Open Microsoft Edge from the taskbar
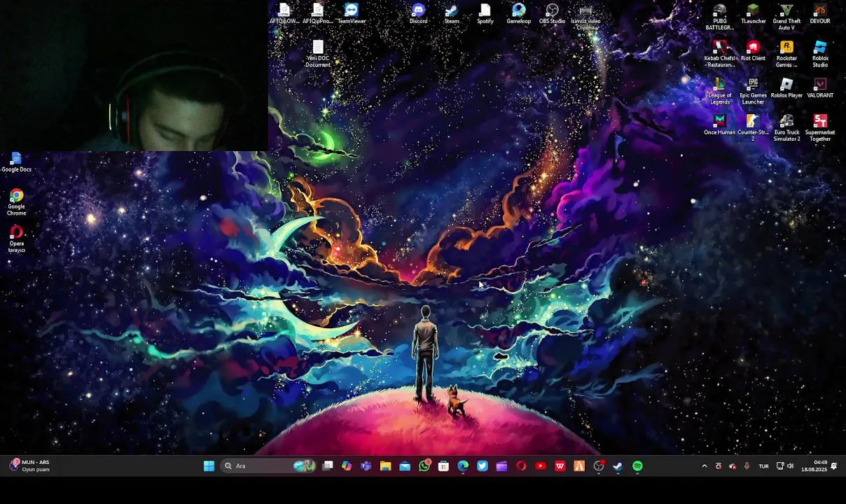Image resolution: width=846 pixels, height=504 pixels. 463,466
